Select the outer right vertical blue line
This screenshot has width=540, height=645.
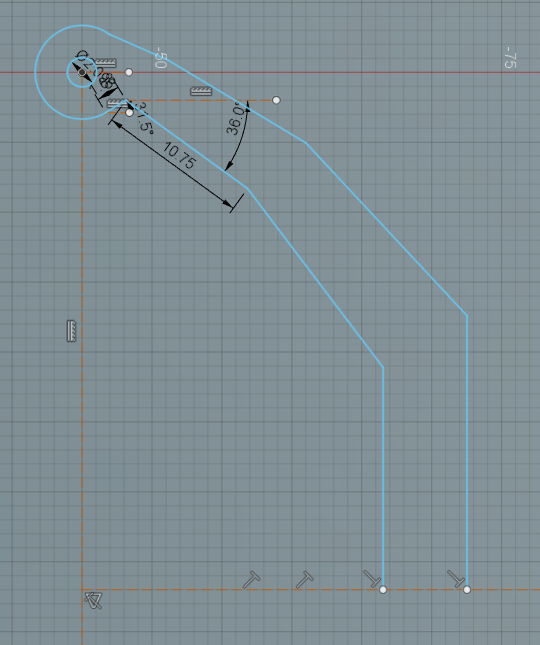coord(467,452)
